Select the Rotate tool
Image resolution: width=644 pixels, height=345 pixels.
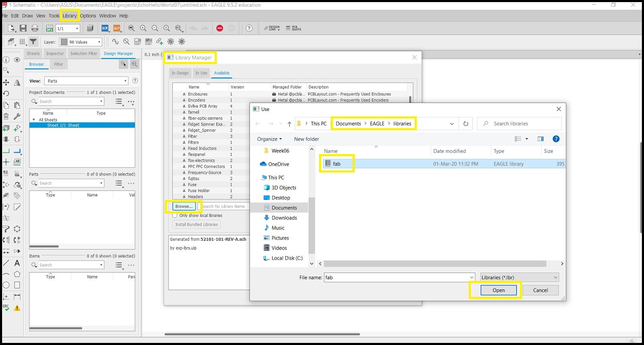6,93
